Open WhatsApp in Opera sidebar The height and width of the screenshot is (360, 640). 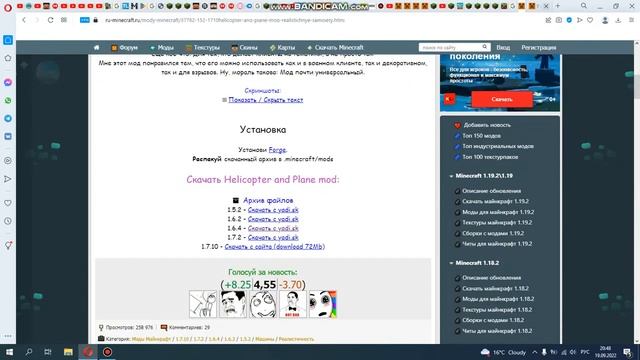point(8,100)
